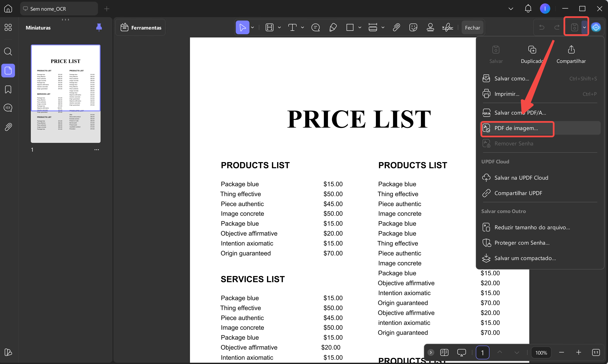This screenshot has height=364, width=608.
Task: Open the sticker tool
Action: point(413,27)
